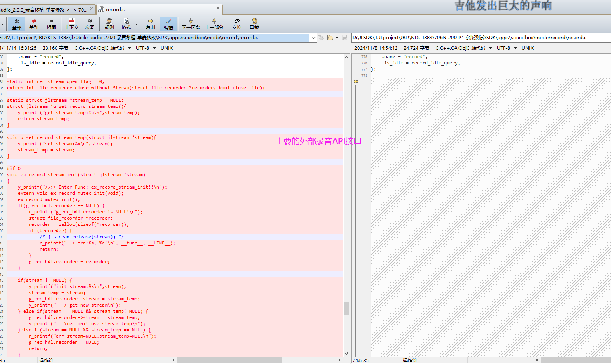Open right UTF-8 encoding dropdown
611x364 pixels.
pyautogui.click(x=515, y=48)
